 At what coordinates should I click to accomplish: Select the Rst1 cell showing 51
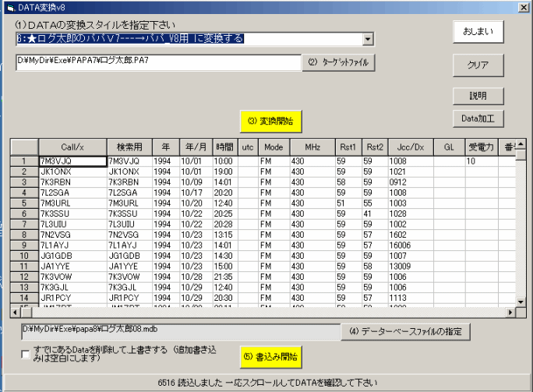[x=348, y=203]
